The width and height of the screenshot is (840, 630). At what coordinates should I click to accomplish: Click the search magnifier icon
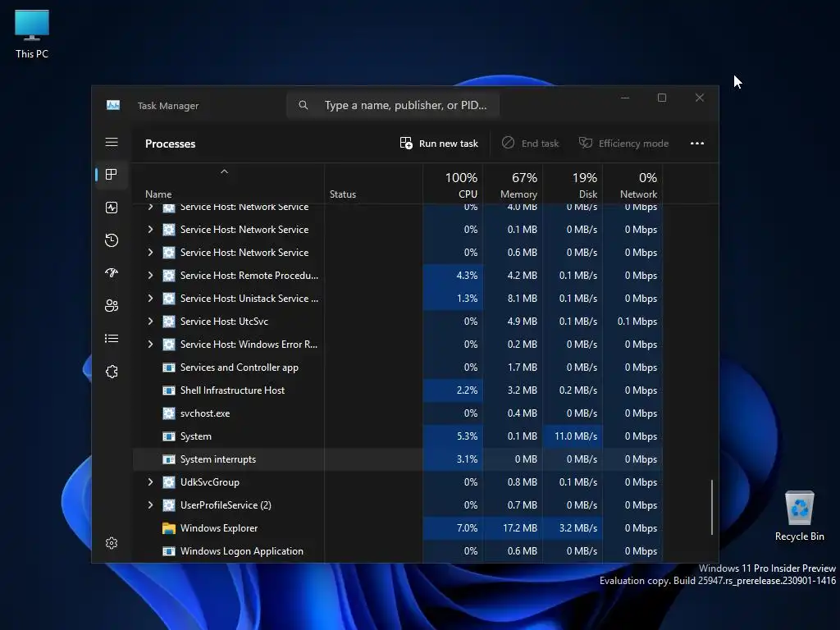coord(304,105)
